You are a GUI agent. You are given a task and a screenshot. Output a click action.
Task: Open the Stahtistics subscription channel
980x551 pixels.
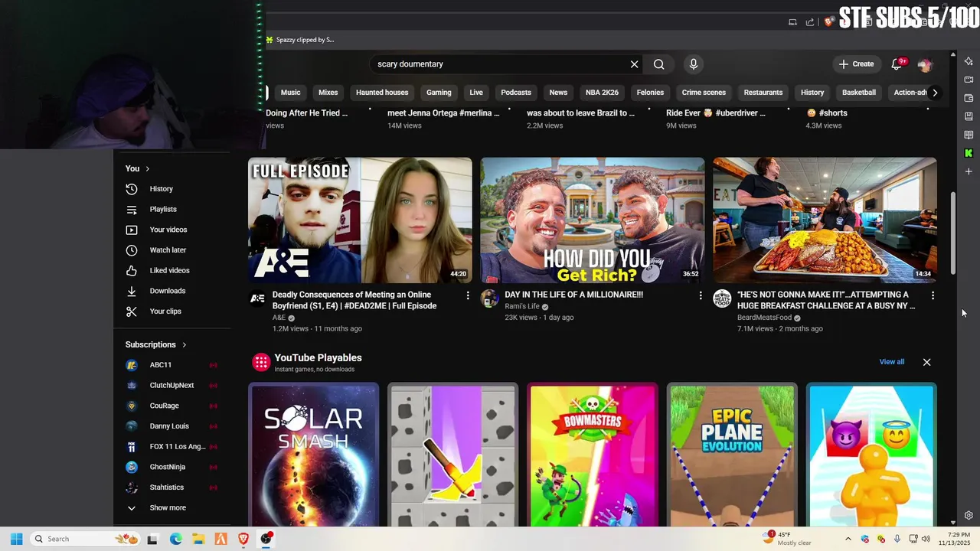pyautogui.click(x=172, y=487)
